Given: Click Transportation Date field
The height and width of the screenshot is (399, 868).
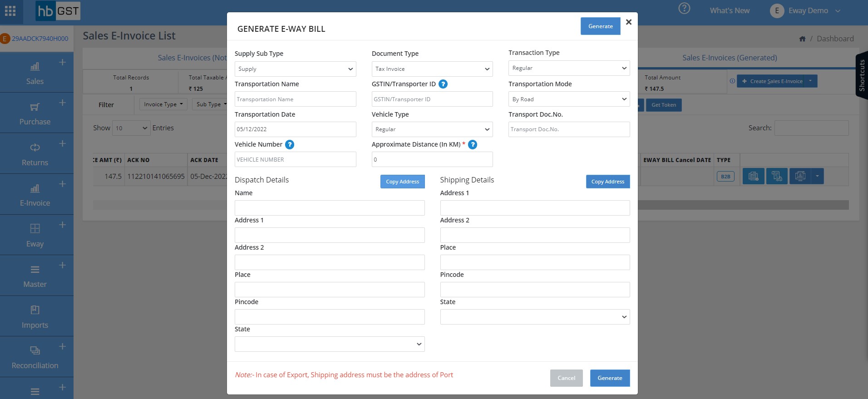Looking at the screenshot, I should pos(295,129).
